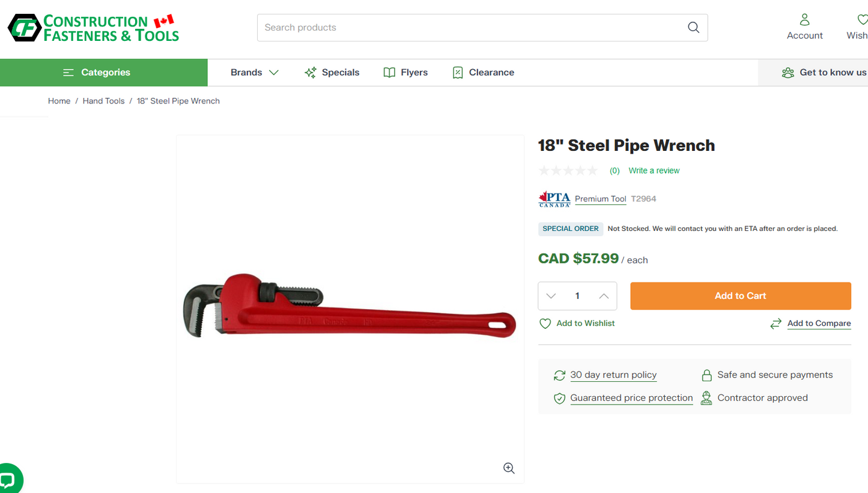Increase quantity with up arrow
Screen dimensions: 868x493
604,296
